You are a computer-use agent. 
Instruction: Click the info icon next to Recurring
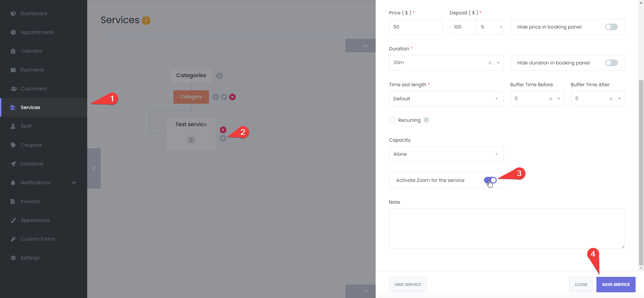point(426,120)
